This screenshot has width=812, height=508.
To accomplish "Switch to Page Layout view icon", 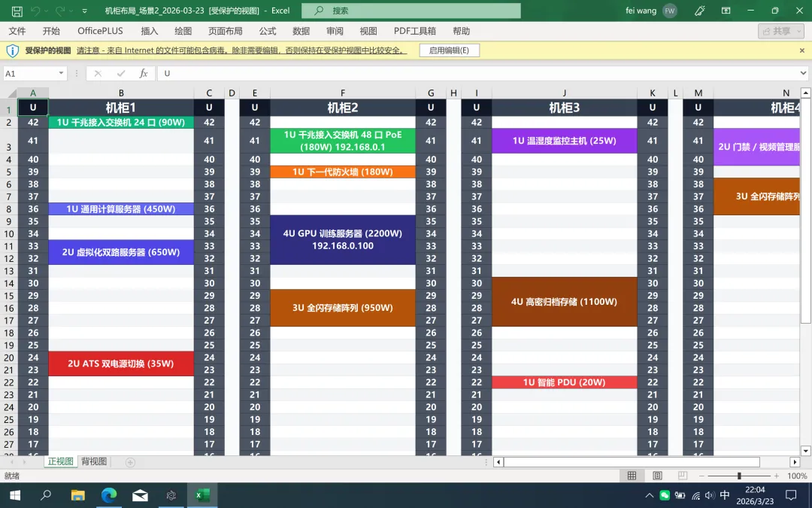I will click(657, 476).
